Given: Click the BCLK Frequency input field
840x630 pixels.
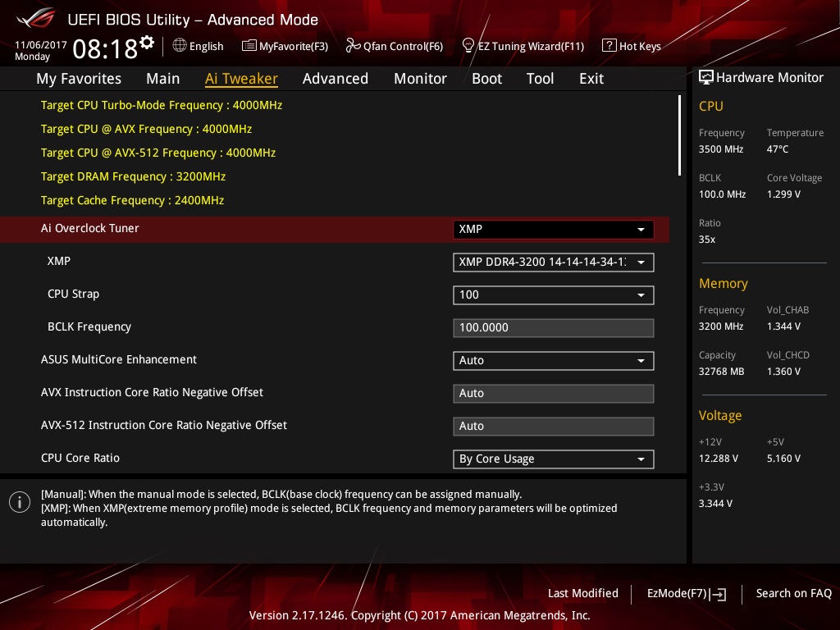Looking at the screenshot, I should coord(554,328).
